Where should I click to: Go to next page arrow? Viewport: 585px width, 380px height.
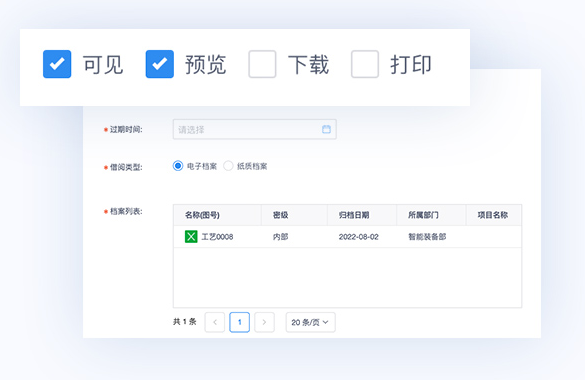tap(264, 322)
